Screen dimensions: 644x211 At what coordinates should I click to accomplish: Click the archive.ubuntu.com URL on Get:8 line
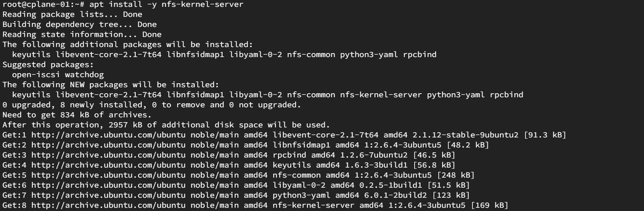[108, 205]
